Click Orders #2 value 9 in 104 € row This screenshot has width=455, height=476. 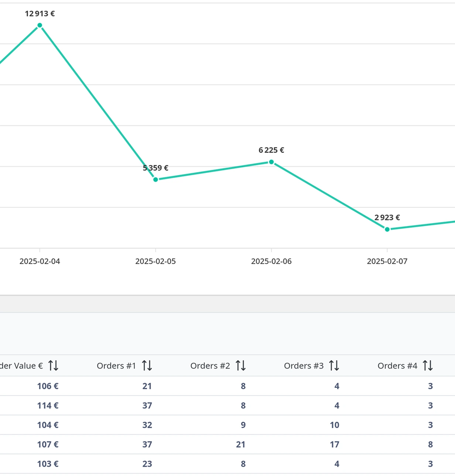(243, 425)
